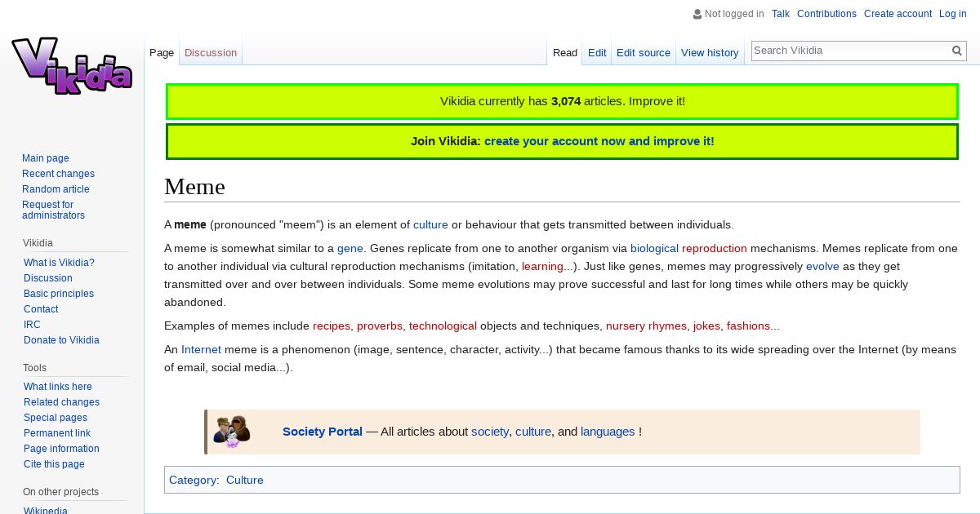Click Create account at the top

coord(898,14)
